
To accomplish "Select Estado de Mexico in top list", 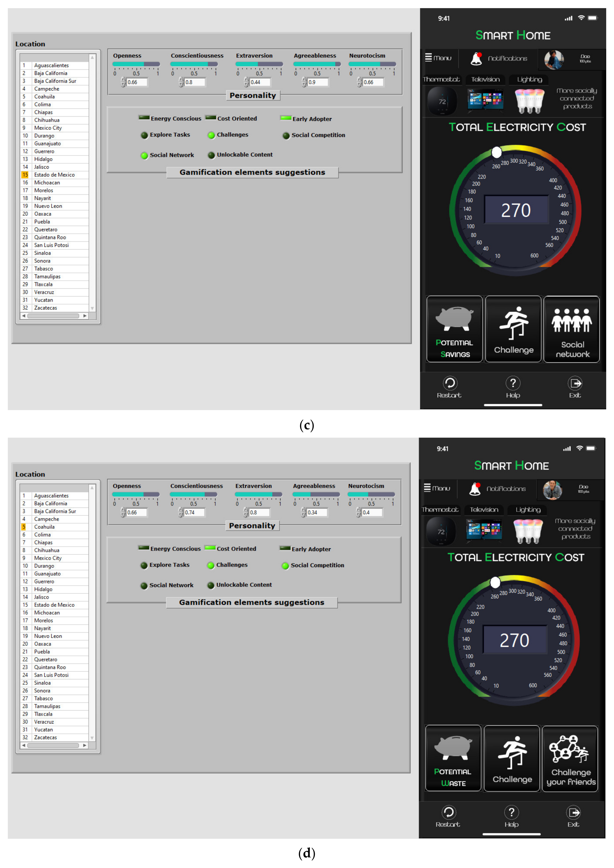I will click(54, 175).
